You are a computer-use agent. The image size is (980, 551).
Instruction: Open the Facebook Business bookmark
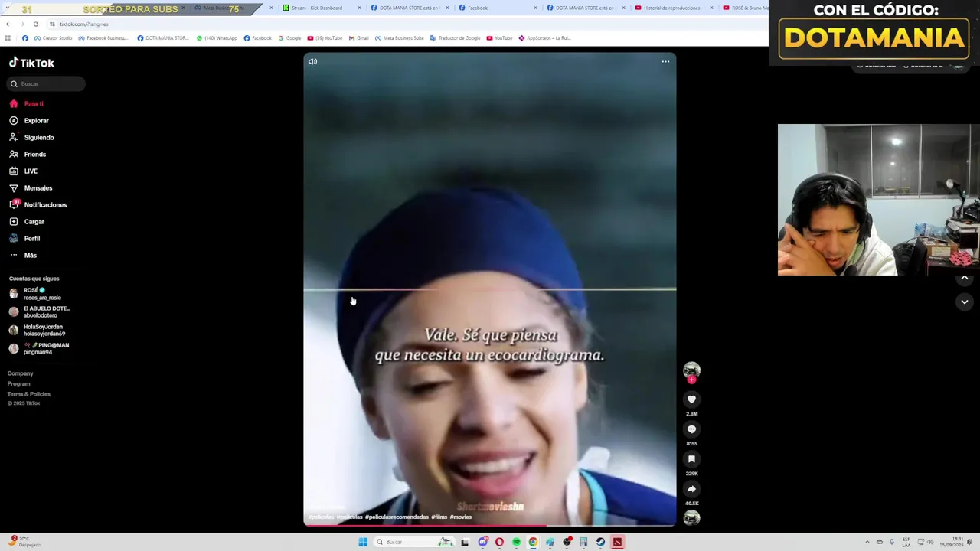tap(103, 38)
